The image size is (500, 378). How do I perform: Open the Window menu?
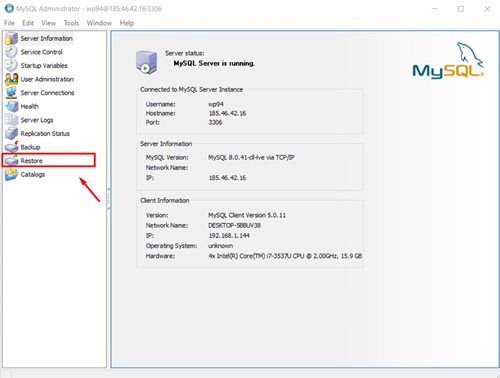pyautogui.click(x=99, y=23)
